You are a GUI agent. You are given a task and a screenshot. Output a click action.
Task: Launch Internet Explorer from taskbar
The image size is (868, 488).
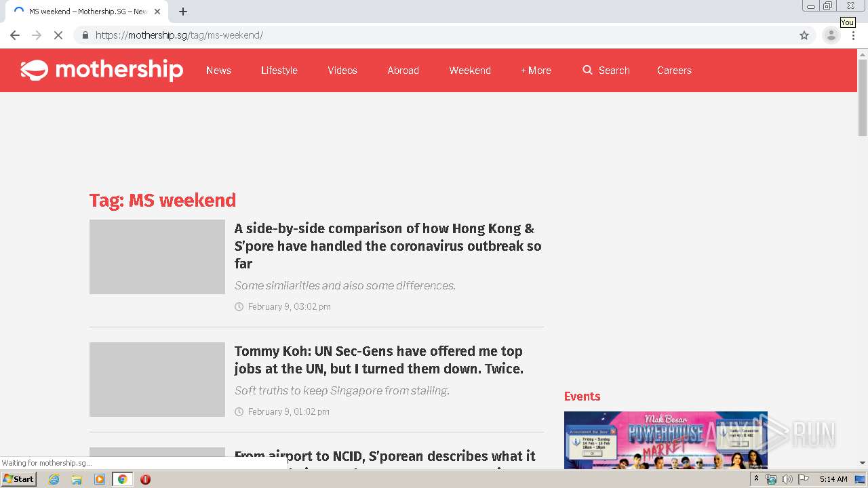(x=54, y=479)
